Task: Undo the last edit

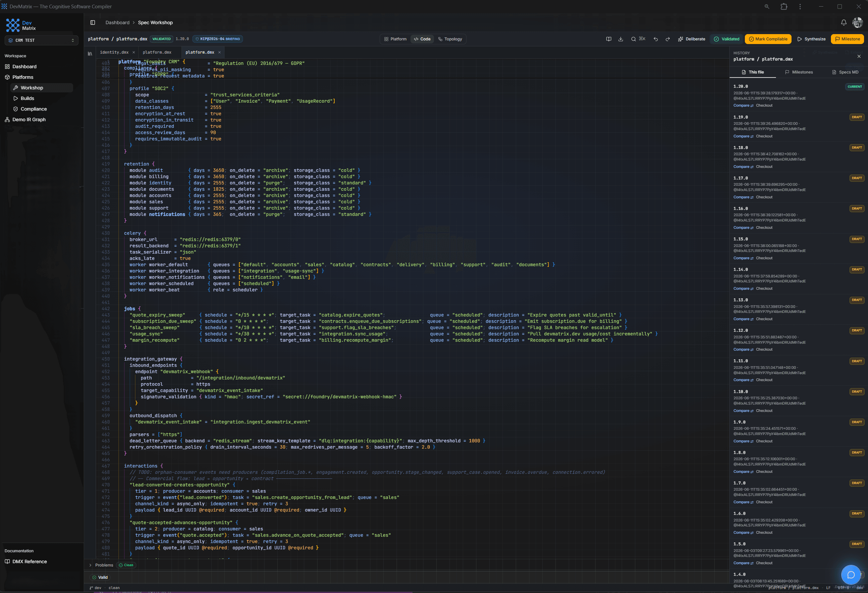Action: (x=655, y=39)
